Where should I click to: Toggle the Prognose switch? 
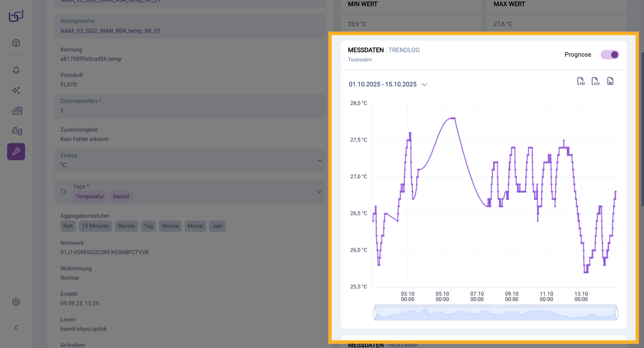(x=609, y=55)
